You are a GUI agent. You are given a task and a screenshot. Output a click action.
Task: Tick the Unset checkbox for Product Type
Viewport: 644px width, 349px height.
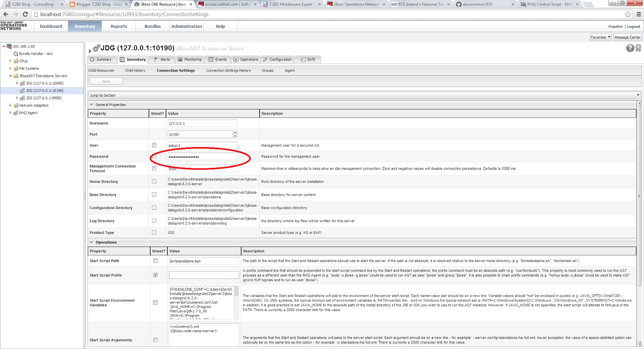[x=154, y=232]
